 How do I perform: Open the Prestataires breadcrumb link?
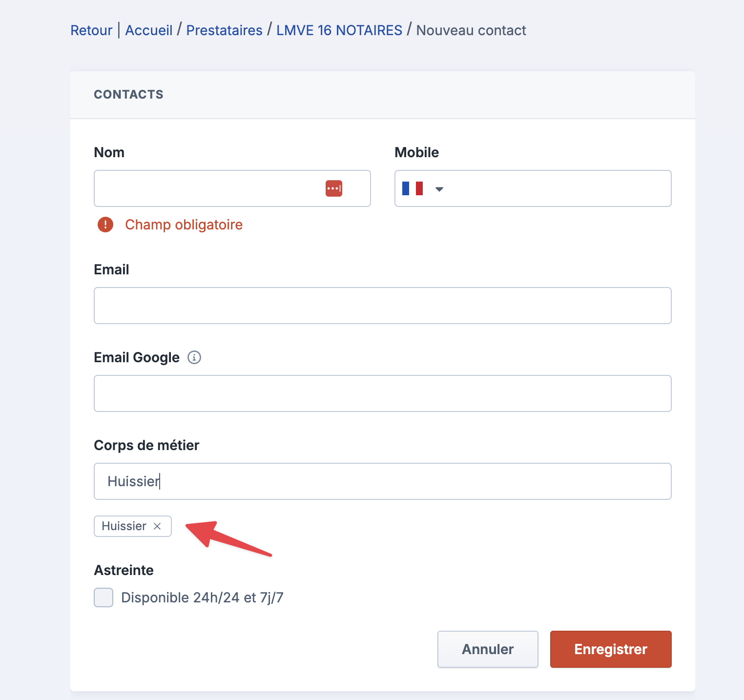coord(225,30)
